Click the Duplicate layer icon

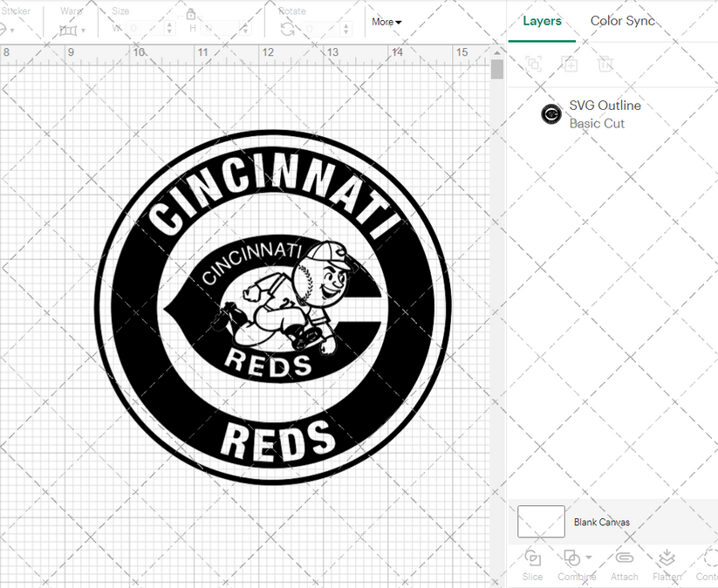(x=570, y=65)
